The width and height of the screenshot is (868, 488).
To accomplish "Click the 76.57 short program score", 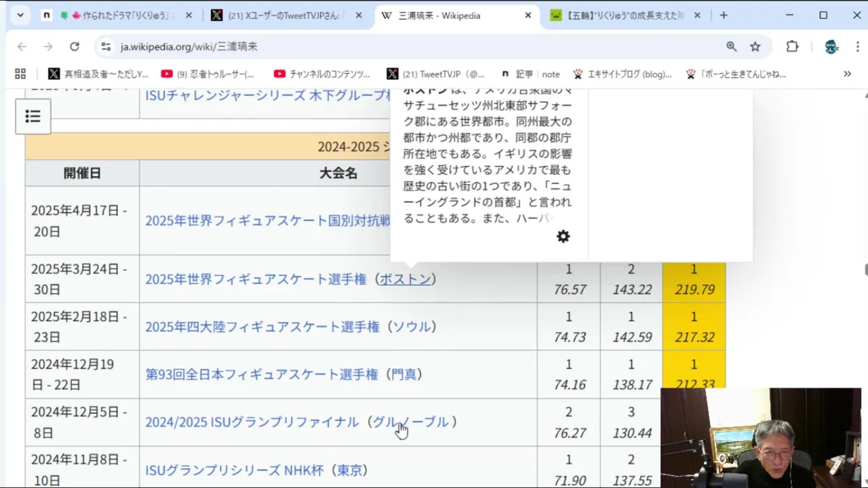I will pos(570,289).
